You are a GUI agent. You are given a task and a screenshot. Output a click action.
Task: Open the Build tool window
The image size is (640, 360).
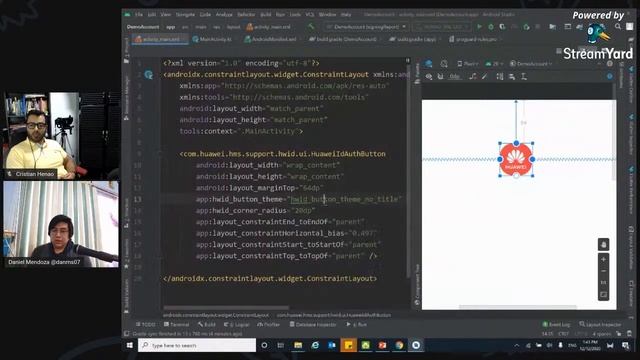click(x=207, y=324)
